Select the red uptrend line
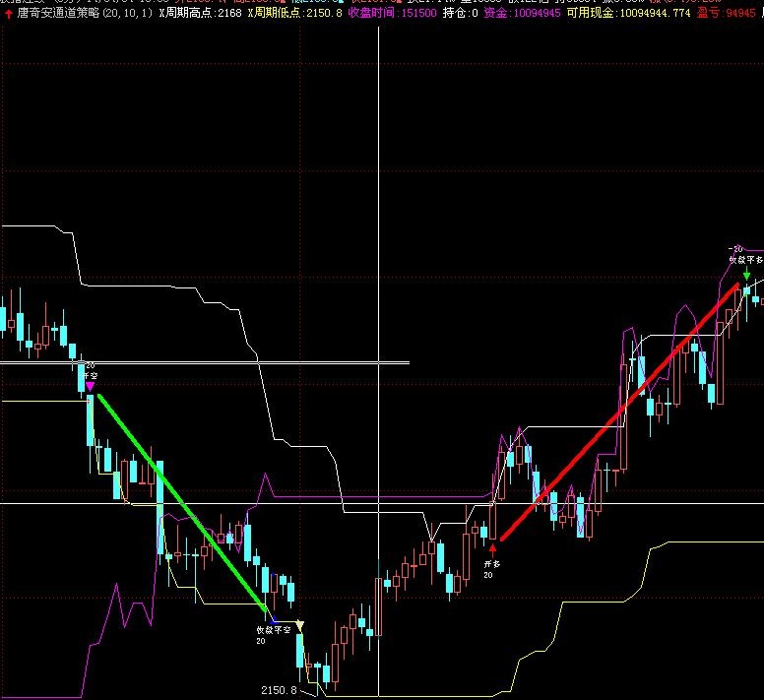 pos(619,412)
